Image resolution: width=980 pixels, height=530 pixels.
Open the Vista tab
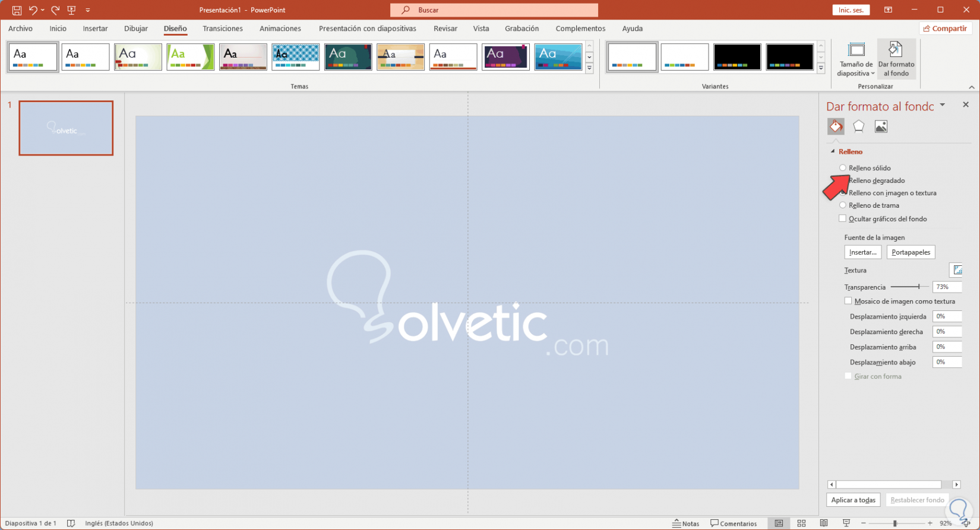pyautogui.click(x=481, y=28)
